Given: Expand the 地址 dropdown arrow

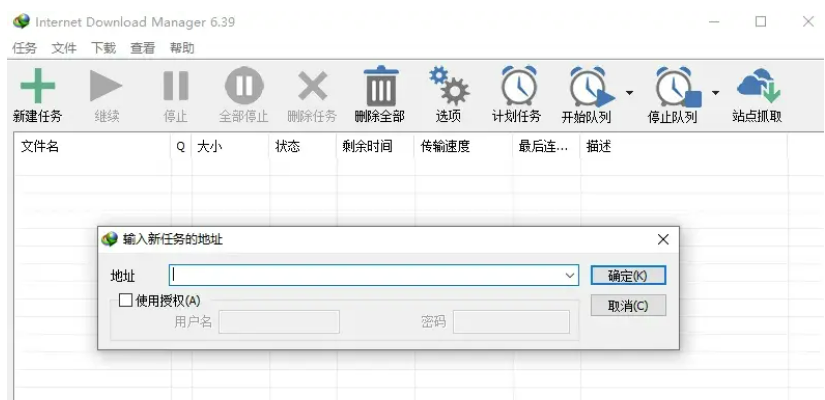Looking at the screenshot, I should [x=570, y=275].
